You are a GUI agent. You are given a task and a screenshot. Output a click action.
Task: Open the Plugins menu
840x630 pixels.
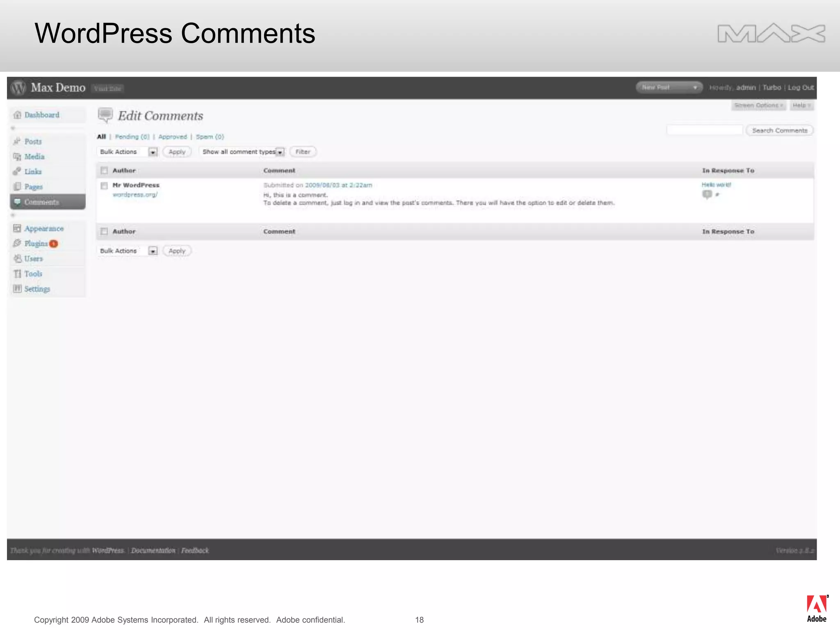[36, 244]
